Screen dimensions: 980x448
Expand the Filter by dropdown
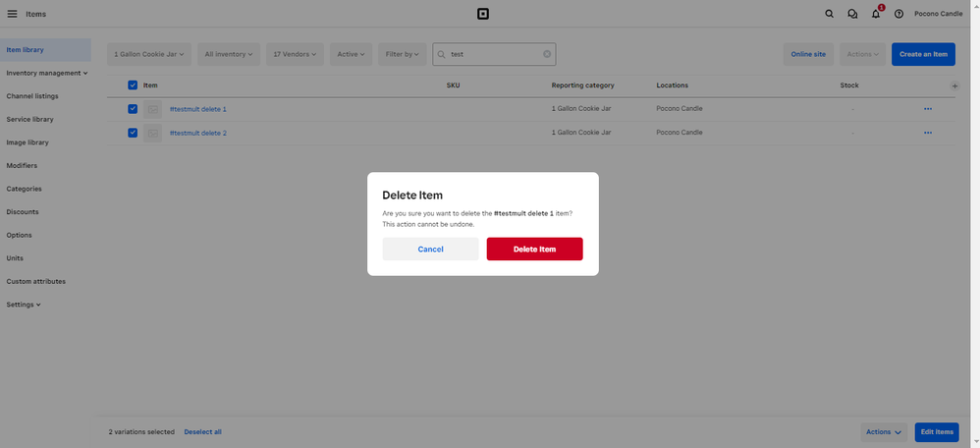coord(402,54)
